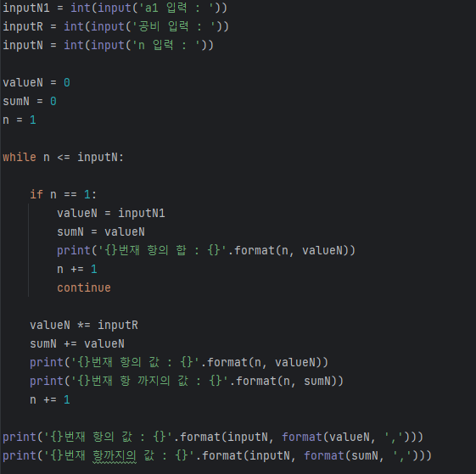
Task: Click 'valueN = inputN1' inside if block
Action: click(x=111, y=214)
